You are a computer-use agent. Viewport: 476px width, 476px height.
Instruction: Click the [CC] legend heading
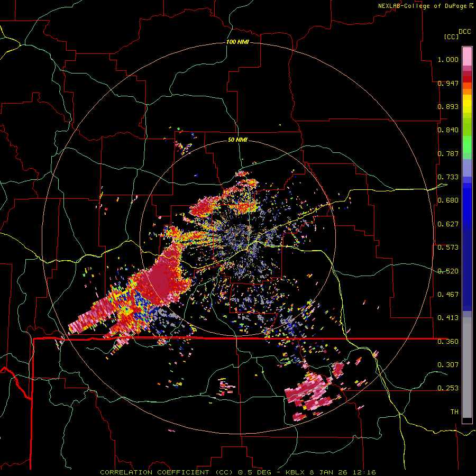coord(451,36)
